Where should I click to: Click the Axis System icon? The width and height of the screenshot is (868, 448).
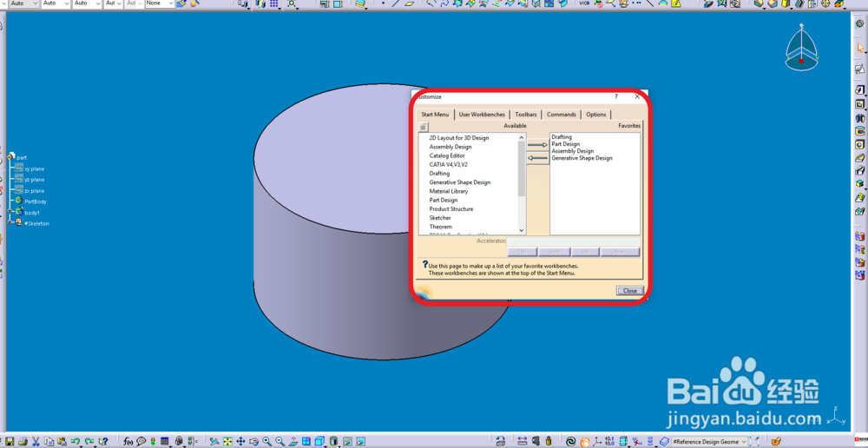(x=597, y=441)
